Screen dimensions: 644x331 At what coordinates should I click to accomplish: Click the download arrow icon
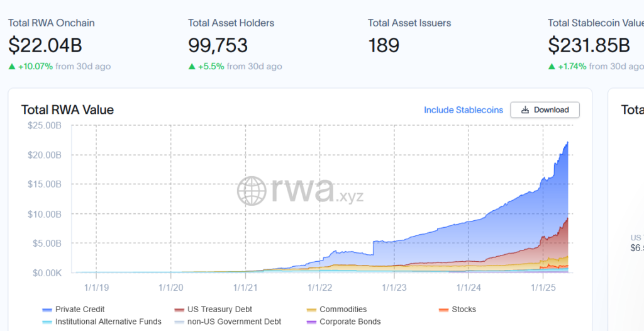[525, 110]
